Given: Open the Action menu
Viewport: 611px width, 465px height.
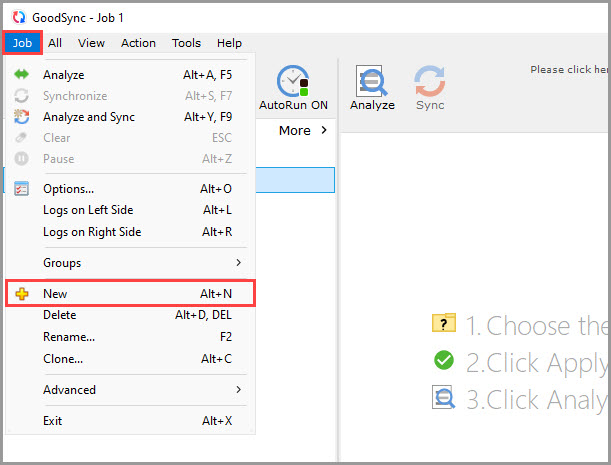Looking at the screenshot, I should tap(138, 43).
